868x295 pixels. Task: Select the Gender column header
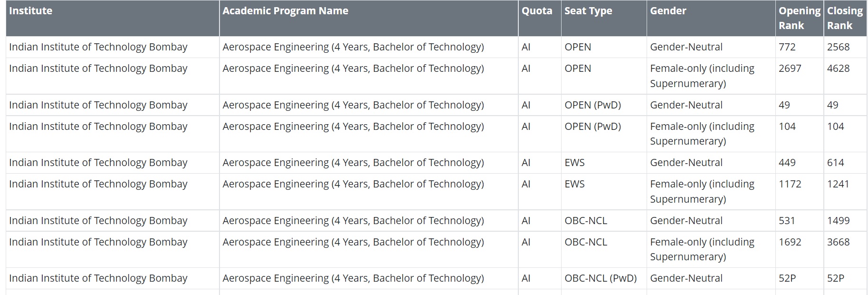point(668,11)
